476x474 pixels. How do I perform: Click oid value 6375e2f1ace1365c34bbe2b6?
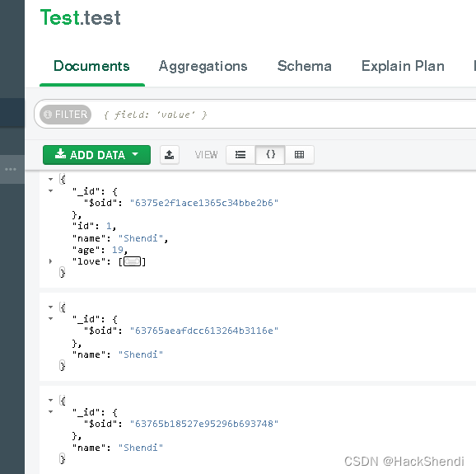[x=204, y=203]
